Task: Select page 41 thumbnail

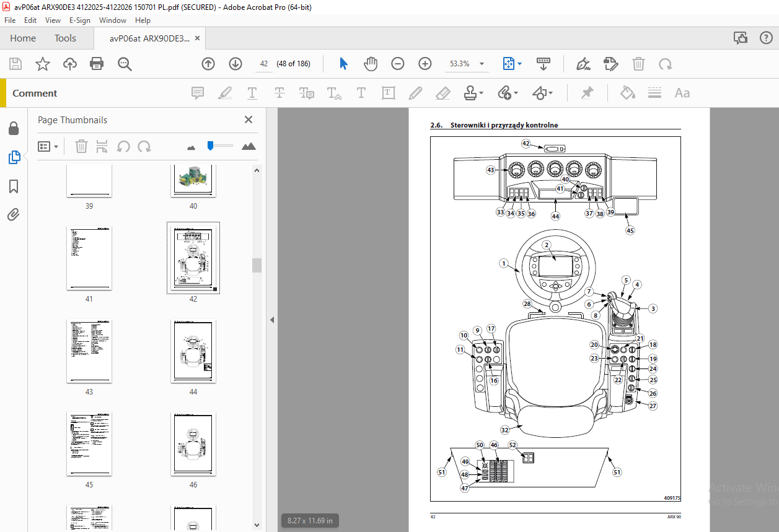Action: (x=89, y=258)
